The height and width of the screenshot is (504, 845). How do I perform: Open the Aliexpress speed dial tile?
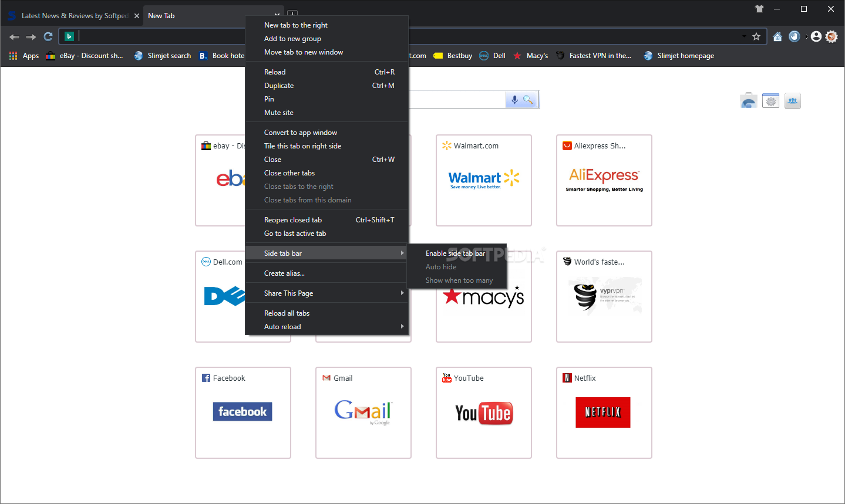click(604, 180)
